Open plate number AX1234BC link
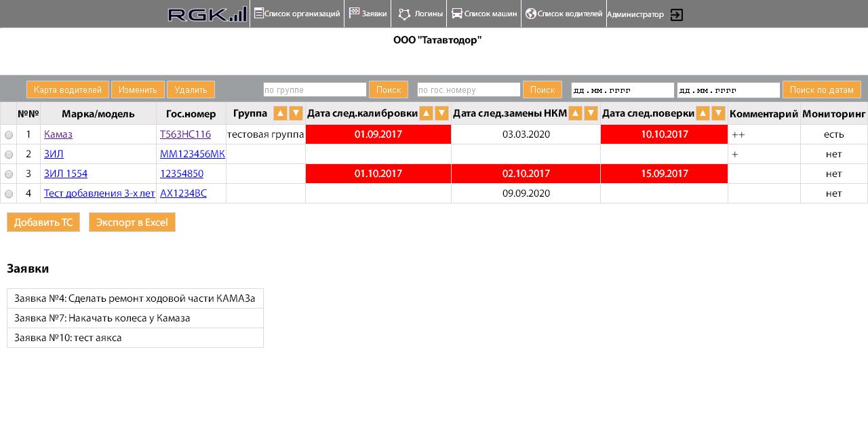The height and width of the screenshot is (432, 868). [x=183, y=193]
